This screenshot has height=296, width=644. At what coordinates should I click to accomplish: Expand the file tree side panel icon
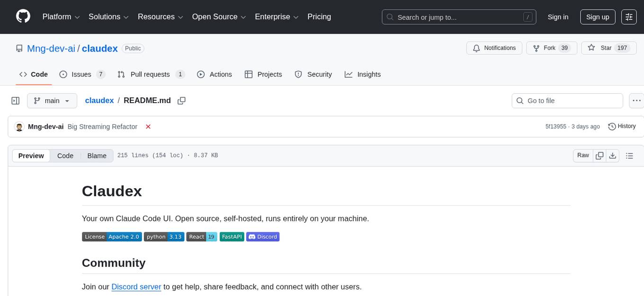[15, 100]
